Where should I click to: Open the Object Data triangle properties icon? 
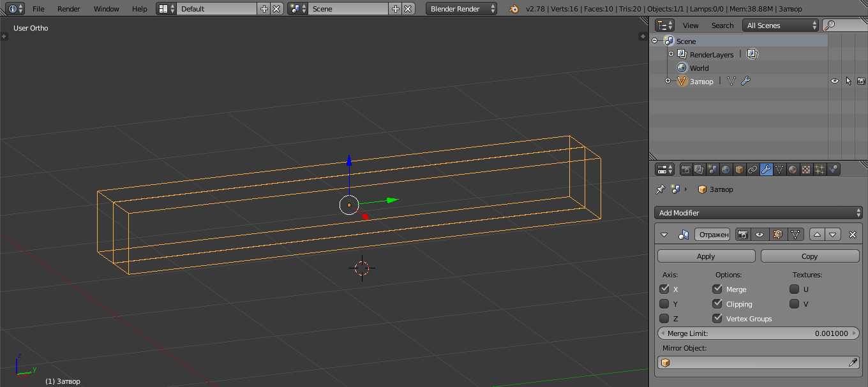pos(779,170)
